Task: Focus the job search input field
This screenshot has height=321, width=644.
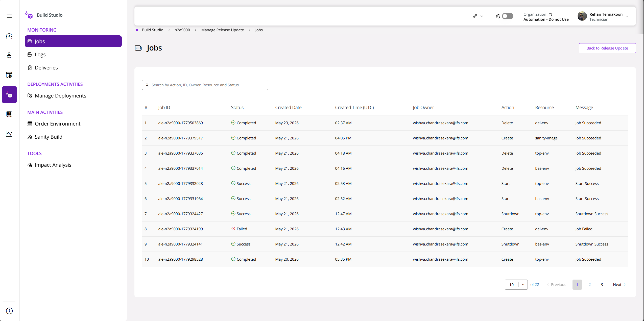Action: pyautogui.click(x=205, y=85)
